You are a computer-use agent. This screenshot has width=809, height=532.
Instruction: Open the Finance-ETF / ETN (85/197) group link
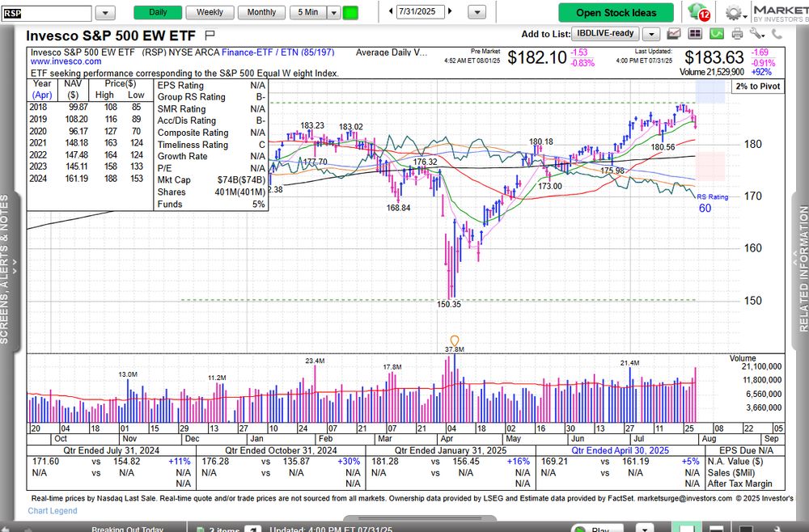[278, 52]
